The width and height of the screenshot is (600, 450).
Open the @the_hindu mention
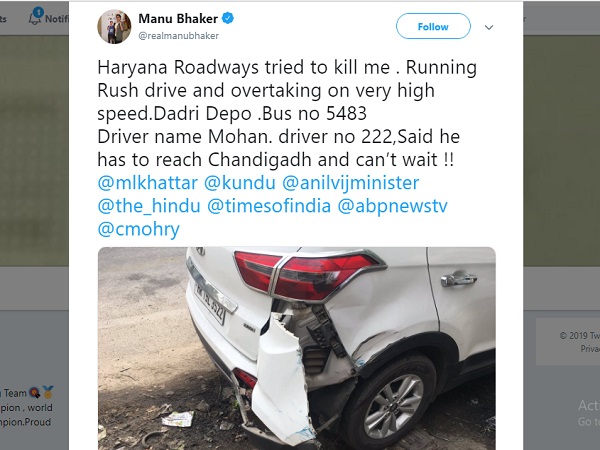point(149,206)
